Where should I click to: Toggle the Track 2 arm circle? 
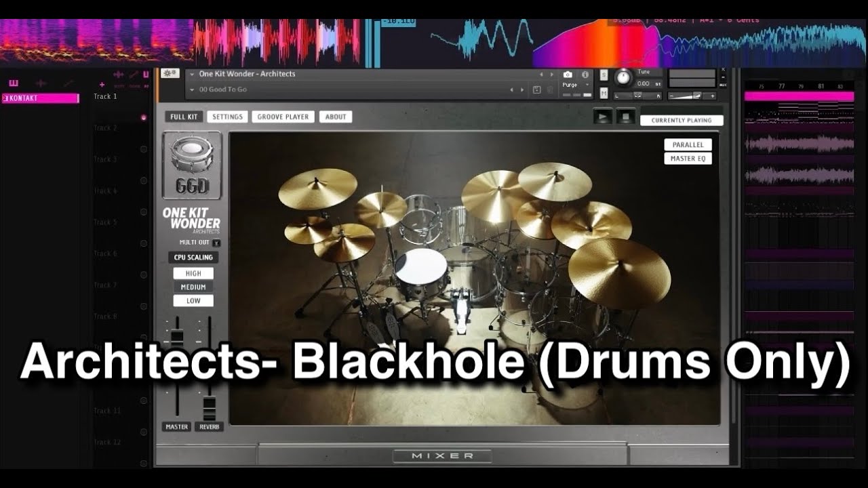(144, 149)
